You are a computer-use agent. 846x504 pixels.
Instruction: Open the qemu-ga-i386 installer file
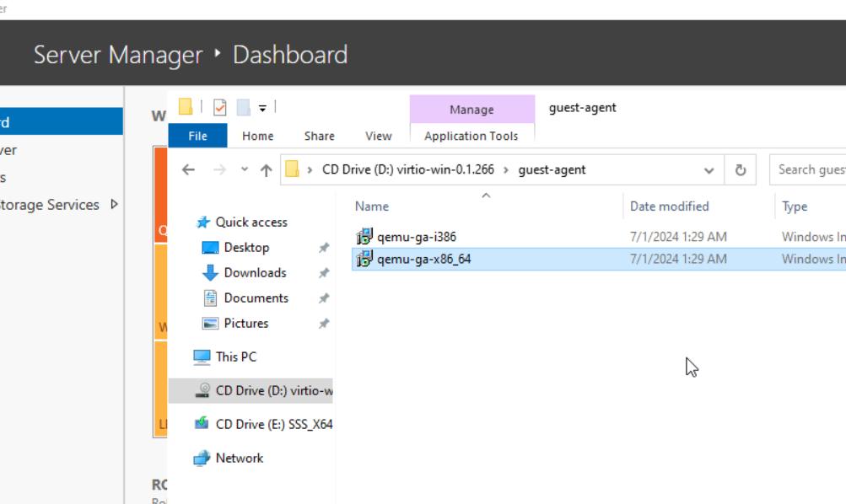(x=416, y=237)
